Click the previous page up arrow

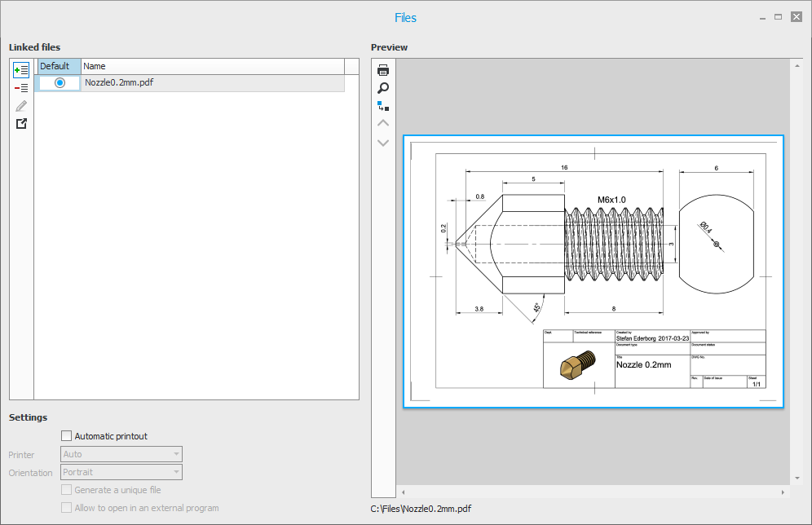point(383,124)
